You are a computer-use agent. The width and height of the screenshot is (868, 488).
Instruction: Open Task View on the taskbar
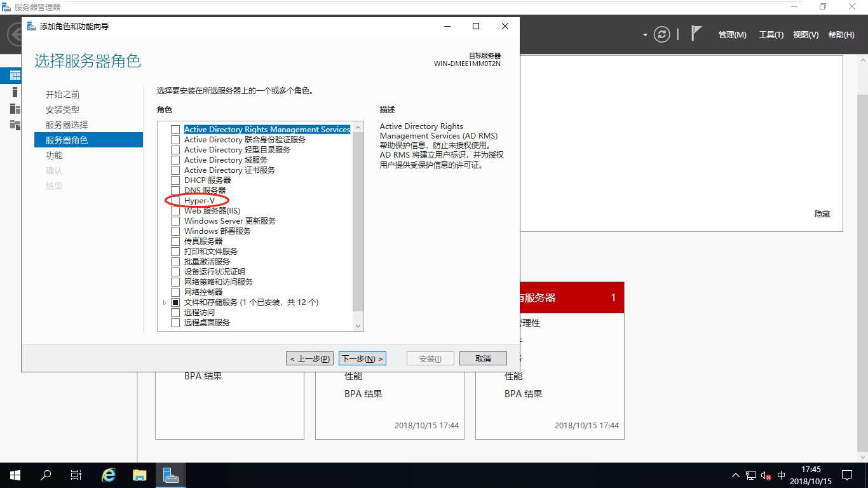point(76,475)
